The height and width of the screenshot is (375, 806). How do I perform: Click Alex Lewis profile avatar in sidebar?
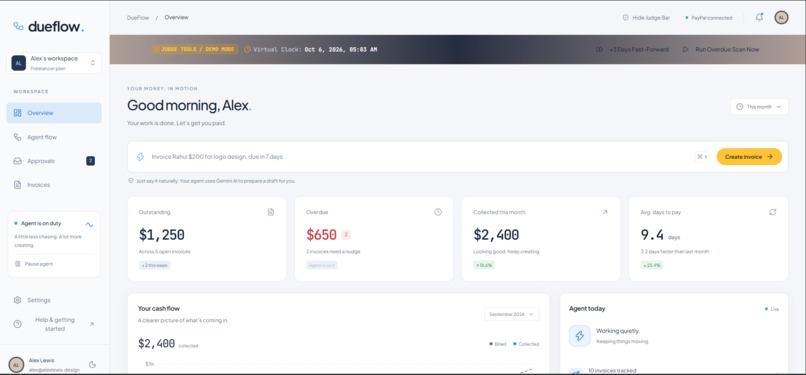pyautogui.click(x=16, y=364)
